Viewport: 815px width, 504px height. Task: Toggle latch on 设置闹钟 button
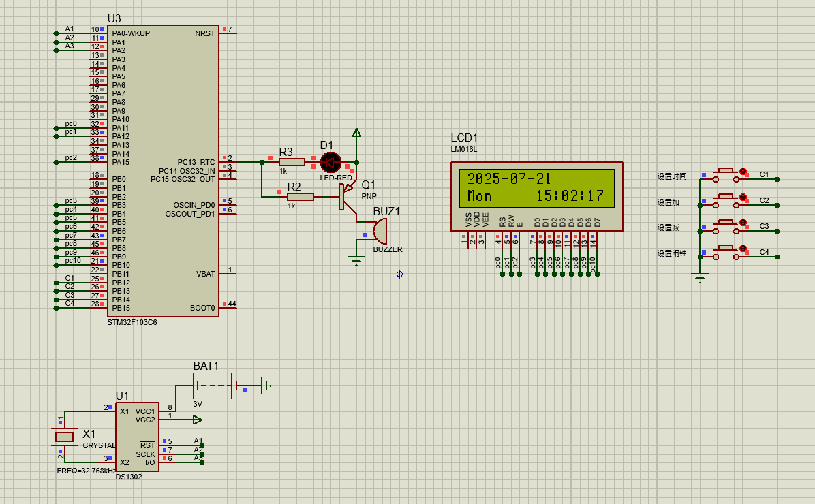[743, 249]
